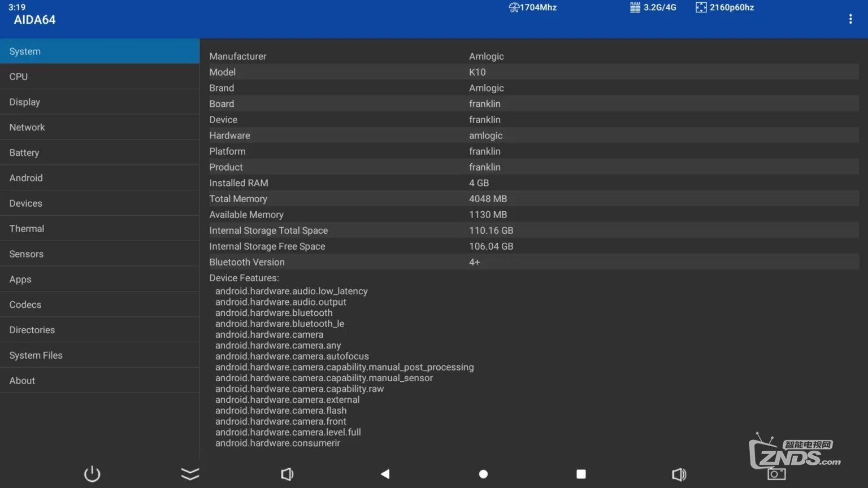Image resolution: width=868 pixels, height=488 pixels.
Task: Click Internal Storage Free Space value 106.04 GB
Action: point(491,246)
